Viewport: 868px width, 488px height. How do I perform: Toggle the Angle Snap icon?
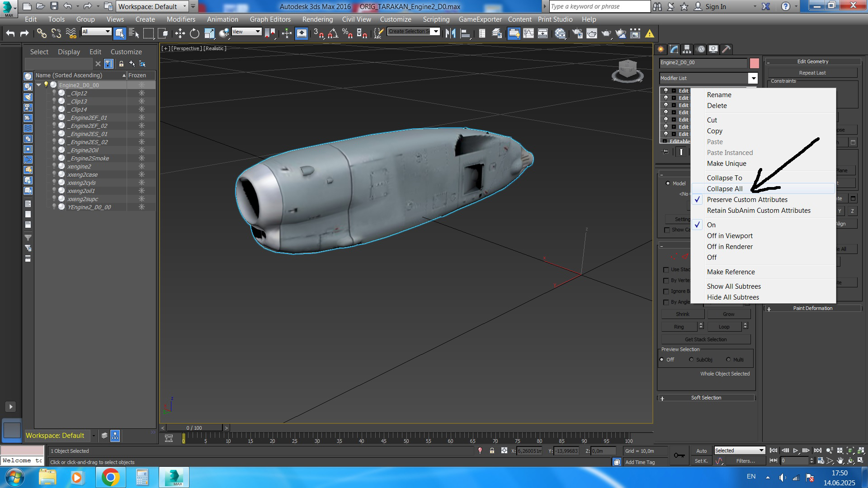333,33
